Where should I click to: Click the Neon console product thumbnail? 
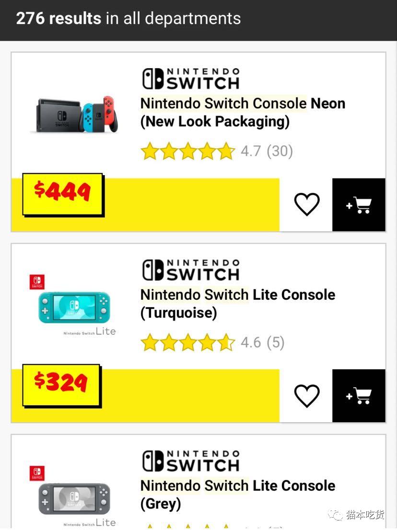click(x=74, y=114)
